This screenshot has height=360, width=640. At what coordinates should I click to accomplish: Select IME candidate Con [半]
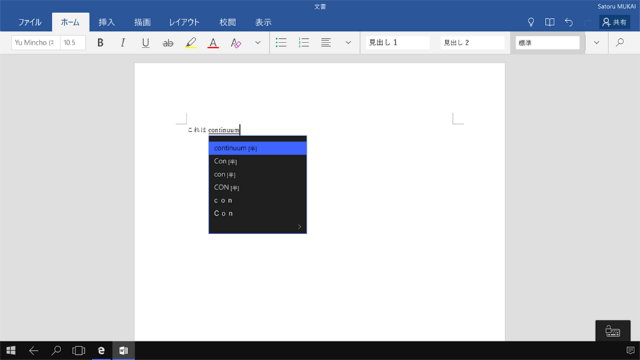[x=258, y=161]
